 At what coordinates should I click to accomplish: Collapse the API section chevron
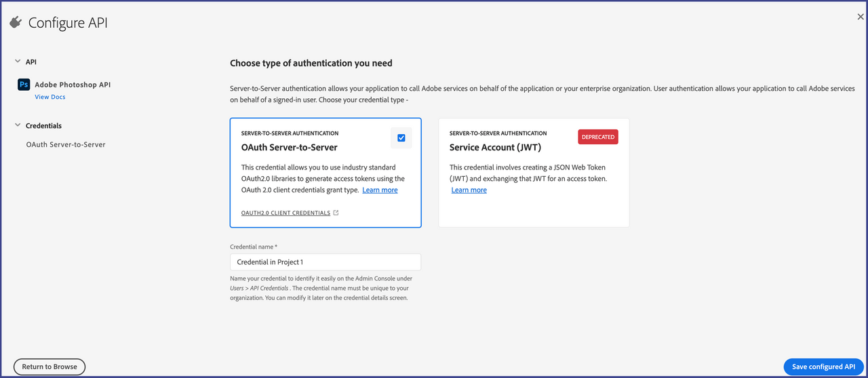tap(18, 62)
